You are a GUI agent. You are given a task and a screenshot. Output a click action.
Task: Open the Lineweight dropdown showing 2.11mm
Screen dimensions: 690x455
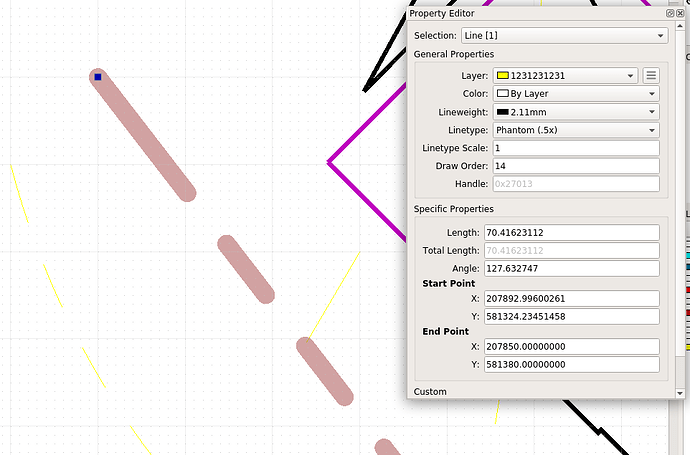click(x=576, y=112)
